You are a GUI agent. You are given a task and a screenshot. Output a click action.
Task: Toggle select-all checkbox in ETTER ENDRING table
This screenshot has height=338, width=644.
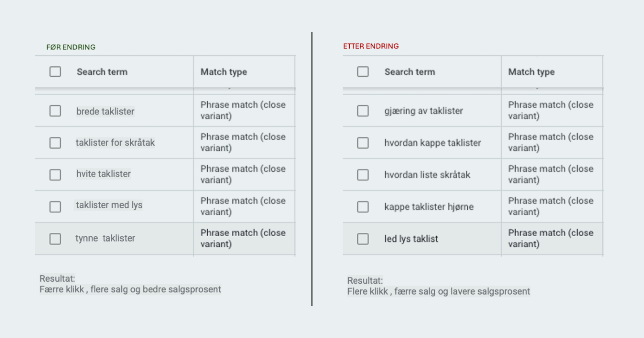point(363,72)
